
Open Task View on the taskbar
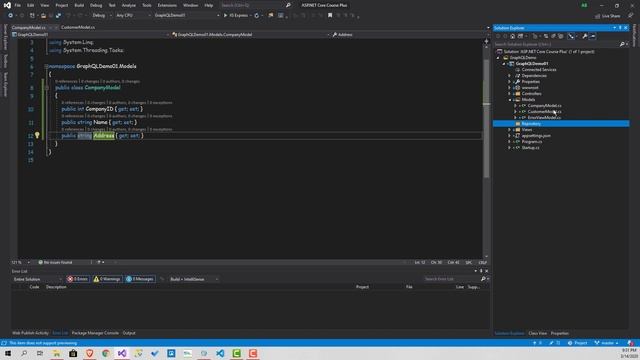[40, 353]
